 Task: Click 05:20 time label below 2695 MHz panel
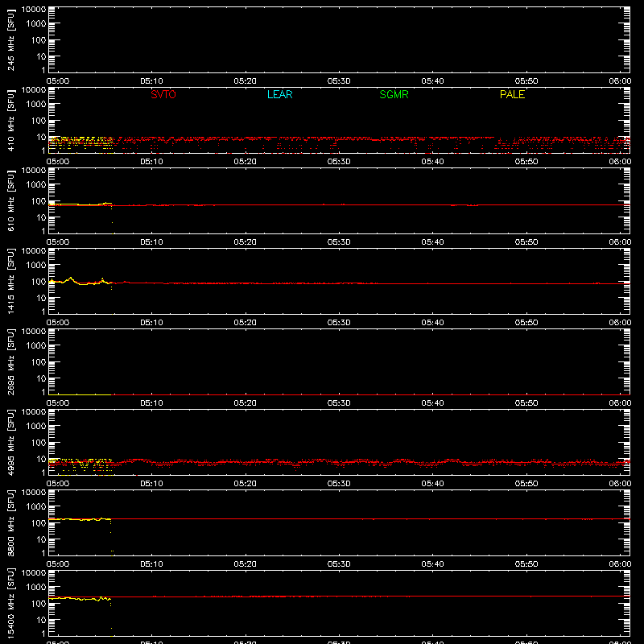(246, 403)
